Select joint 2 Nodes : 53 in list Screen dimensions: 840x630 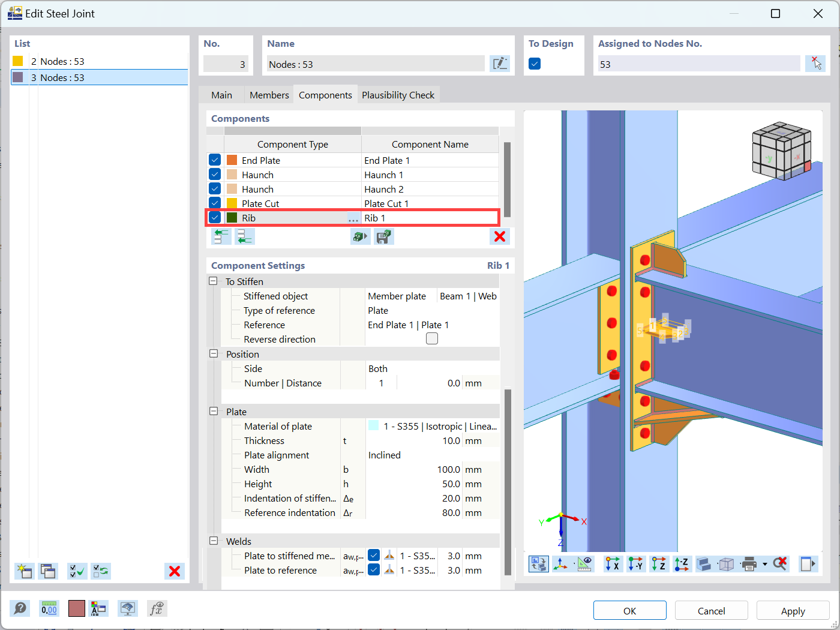point(100,61)
